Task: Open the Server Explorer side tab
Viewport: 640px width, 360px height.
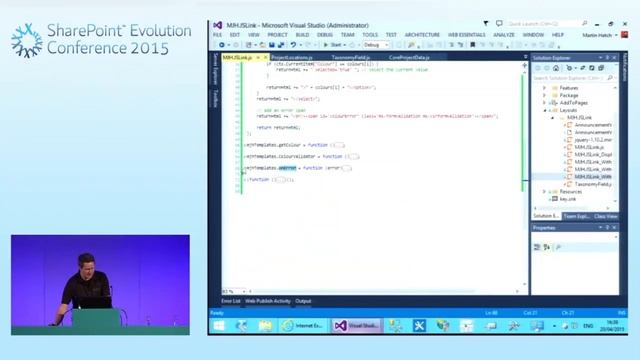Action: (x=216, y=69)
